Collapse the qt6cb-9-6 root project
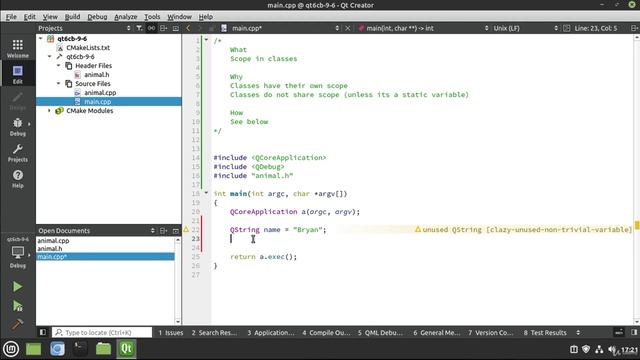 (x=41, y=38)
